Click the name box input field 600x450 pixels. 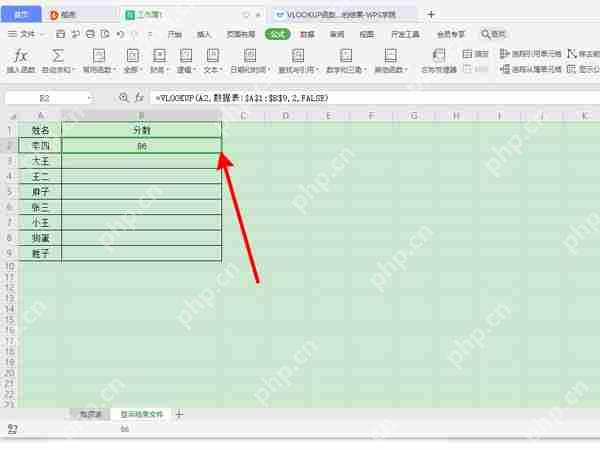(x=44, y=98)
